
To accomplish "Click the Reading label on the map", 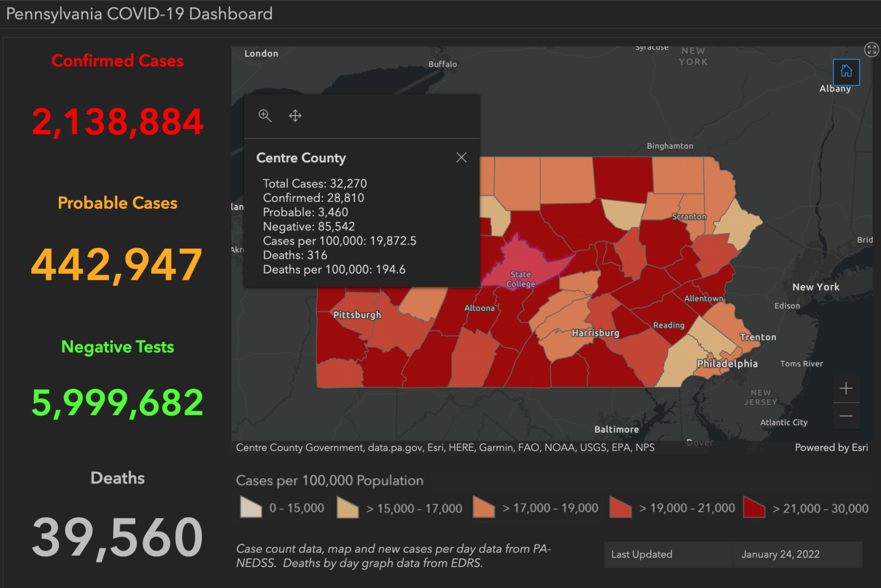I will pos(669,325).
